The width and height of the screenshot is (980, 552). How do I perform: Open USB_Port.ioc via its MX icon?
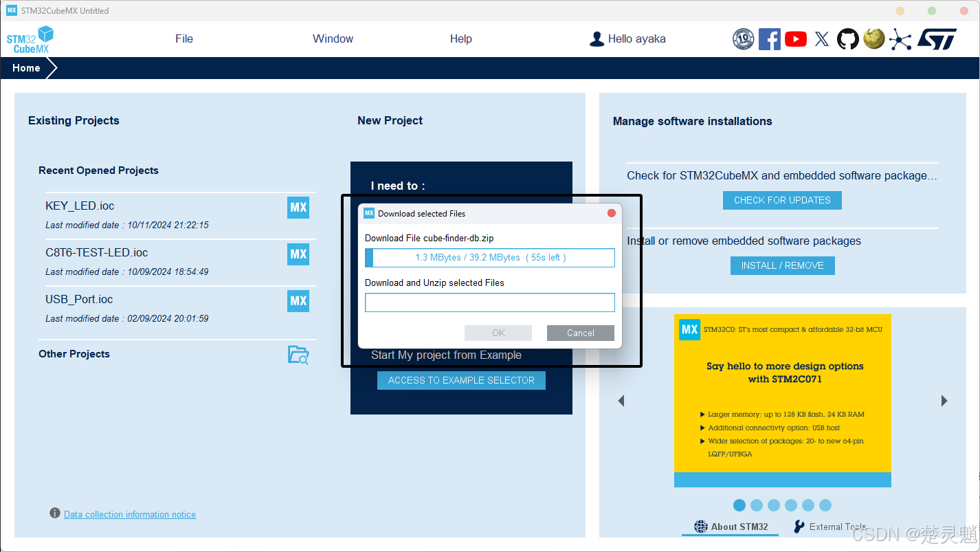point(298,301)
